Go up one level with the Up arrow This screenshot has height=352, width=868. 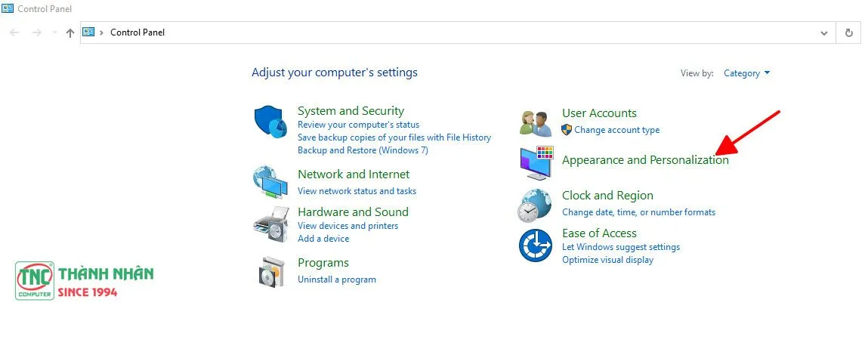pos(70,32)
